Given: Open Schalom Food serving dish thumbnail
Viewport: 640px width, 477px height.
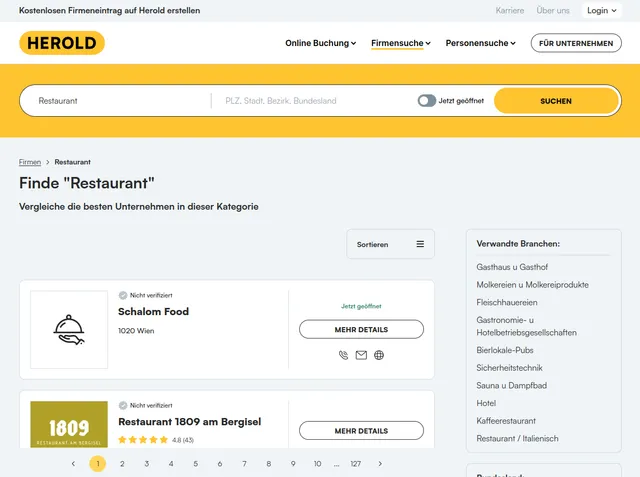Looking at the screenshot, I should 69,329.
